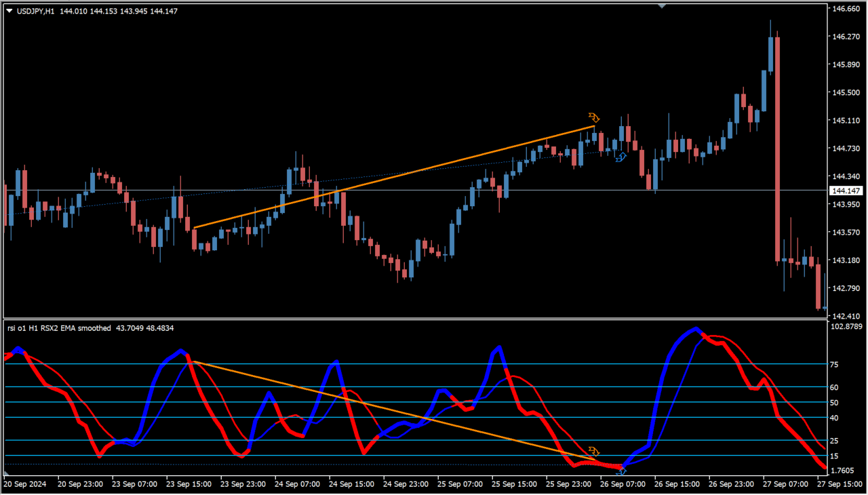
Task: Click the current price label 144.147
Action: tap(848, 191)
